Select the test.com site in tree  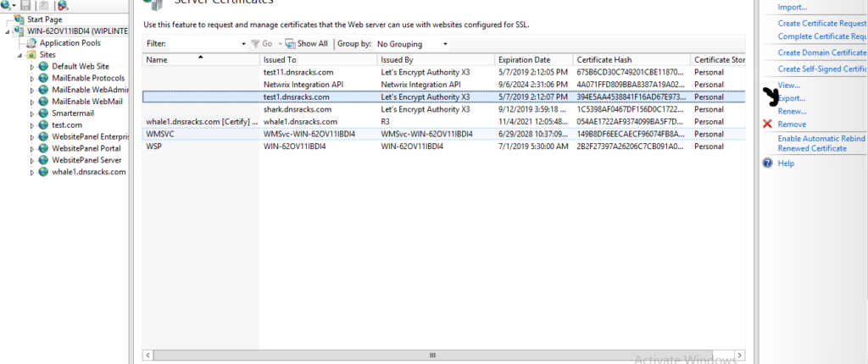tap(66, 124)
